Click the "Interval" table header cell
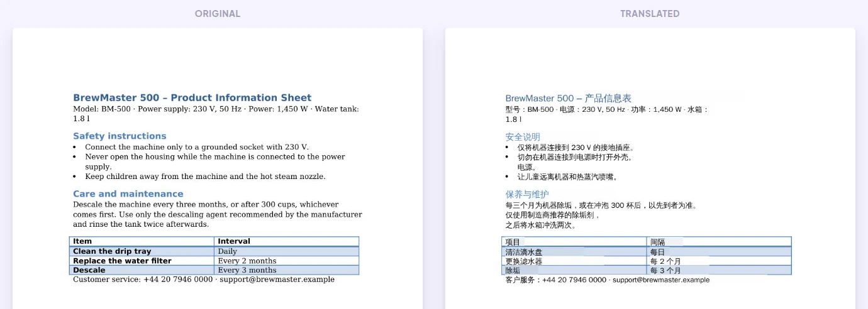This screenshot has height=309, width=868. 287,241
